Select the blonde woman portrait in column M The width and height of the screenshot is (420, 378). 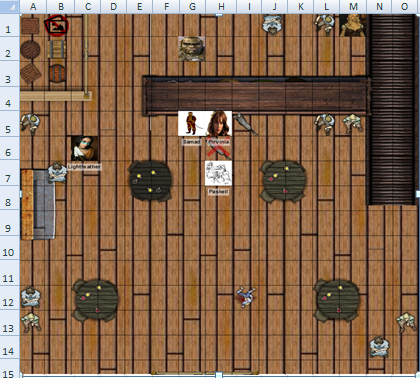coord(353,25)
